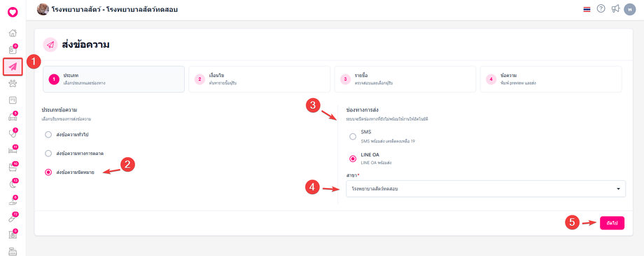This screenshot has height=256, width=644.
Task: Click the crescent moon sidebar icon
Action: tap(13, 184)
